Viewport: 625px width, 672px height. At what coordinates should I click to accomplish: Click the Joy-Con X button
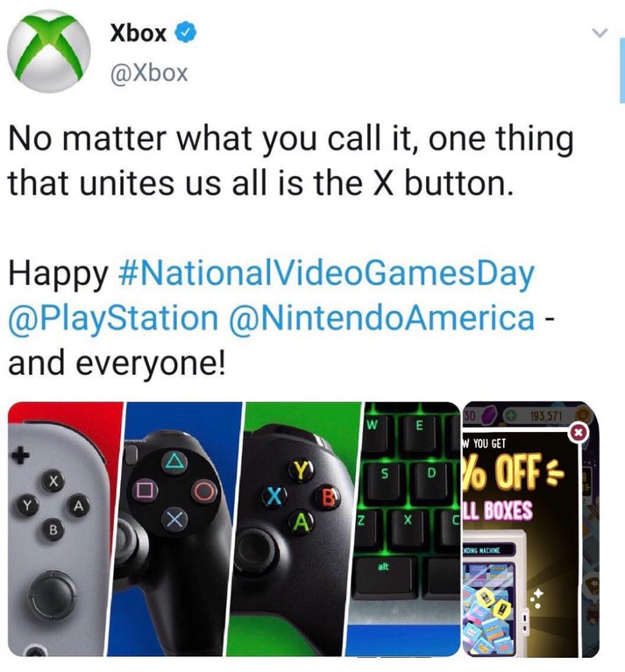[53, 481]
